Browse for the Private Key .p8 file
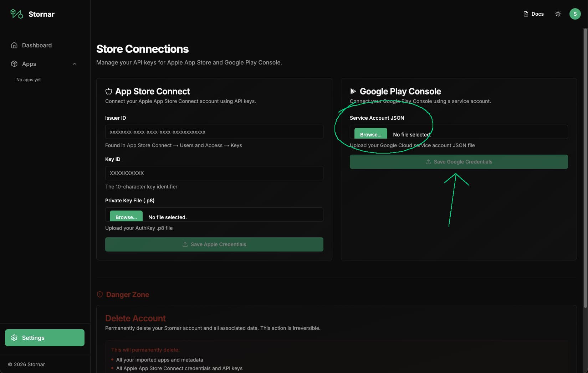The width and height of the screenshot is (588, 373). pos(126,216)
